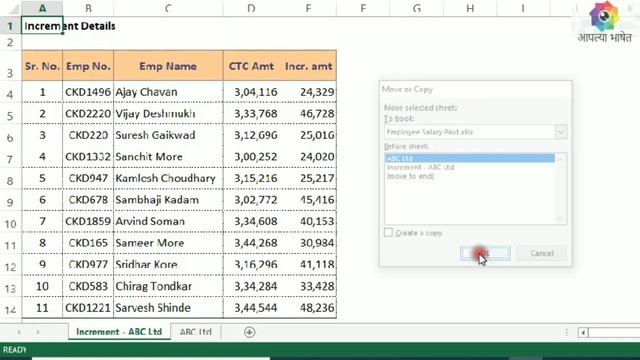Click the cell containing 25,217
Image resolution: width=640 pixels, height=360 pixels.
308,178
